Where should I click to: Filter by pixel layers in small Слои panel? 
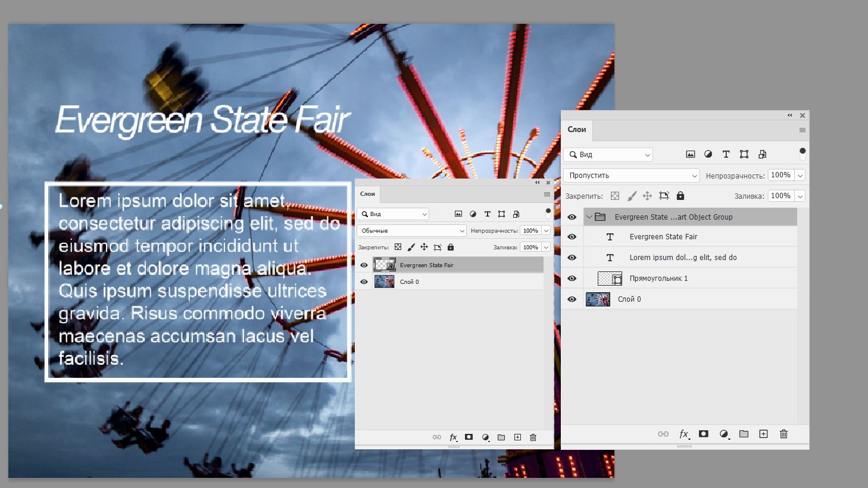pyautogui.click(x=458, y=214)
